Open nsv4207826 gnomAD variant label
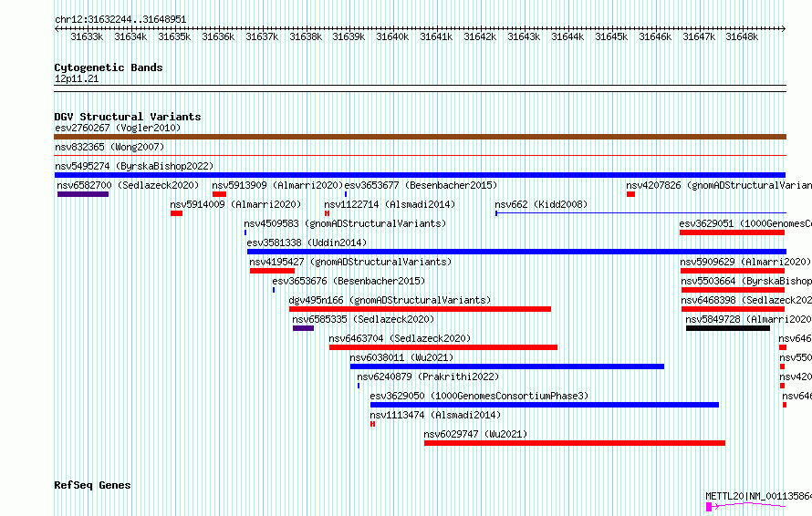 (719, 185)
